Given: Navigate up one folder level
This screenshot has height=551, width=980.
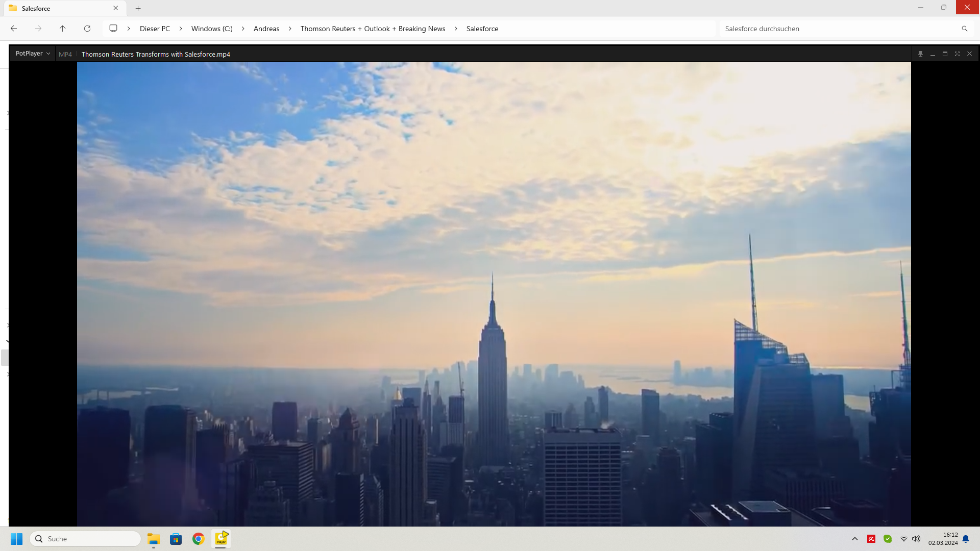Looking at the screenshot, I should point(63,29).
